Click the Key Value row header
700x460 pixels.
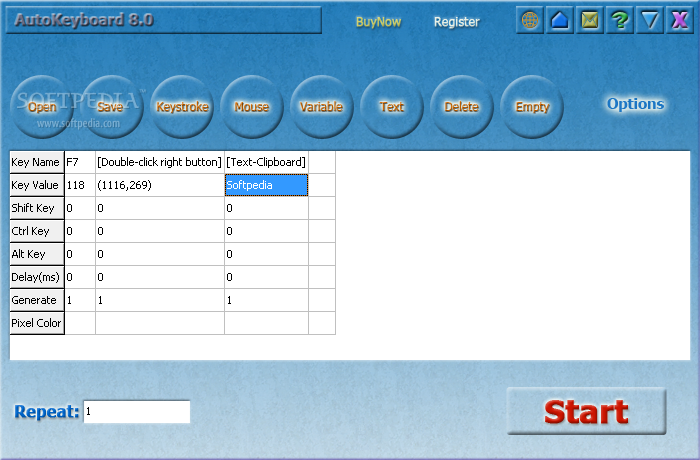pyautogui.click(x=37, y=185)
